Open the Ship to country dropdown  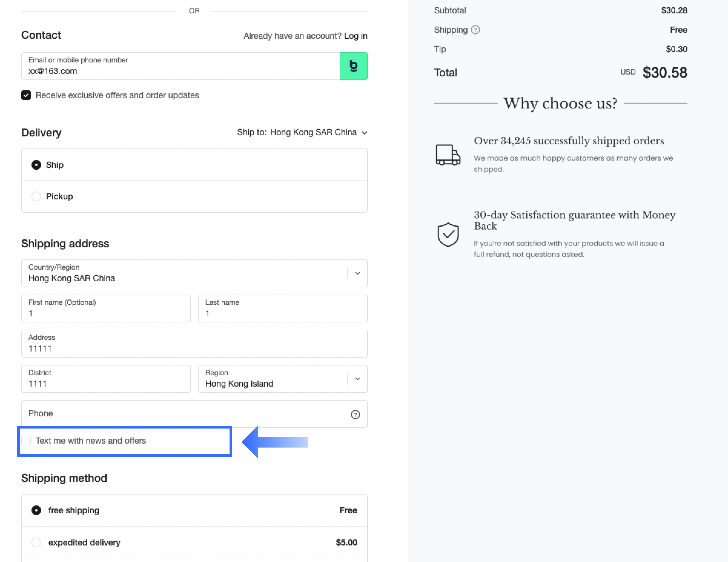pos(302,132)
